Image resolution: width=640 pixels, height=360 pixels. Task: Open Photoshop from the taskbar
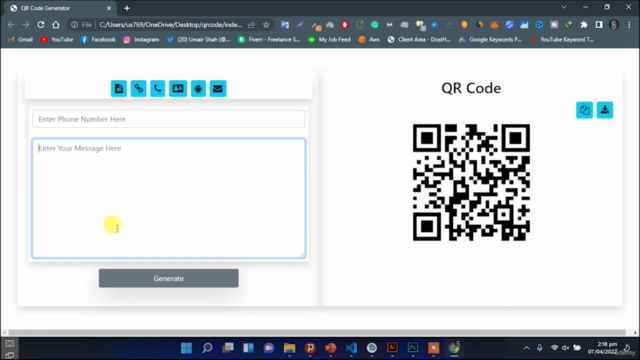[x=413, y=348]
